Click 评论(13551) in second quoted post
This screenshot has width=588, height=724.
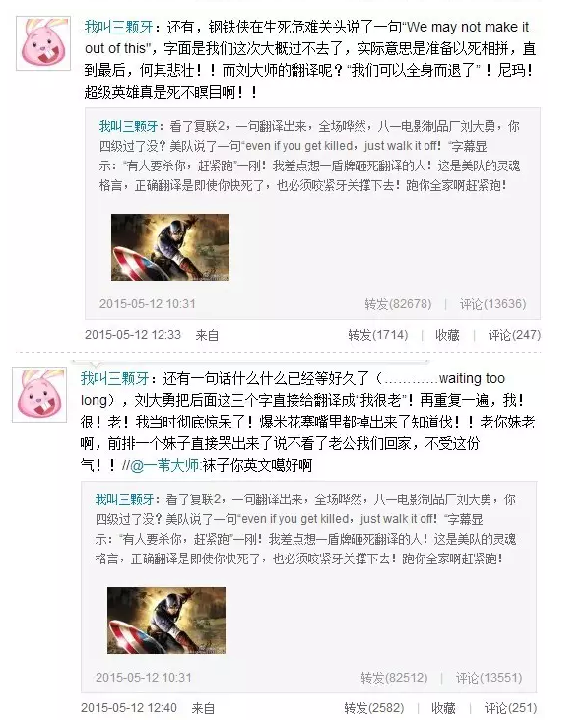point(489,678)
